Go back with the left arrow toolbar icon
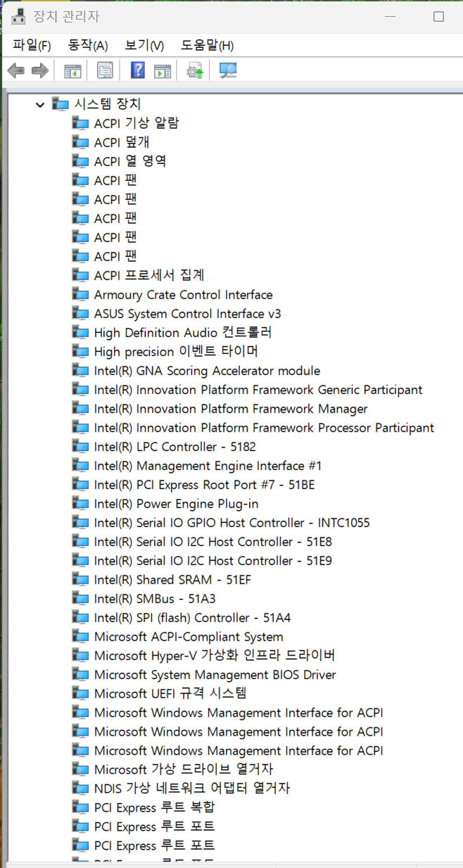The width and height of the screenshot is (463, 868). tap(15, 70)
